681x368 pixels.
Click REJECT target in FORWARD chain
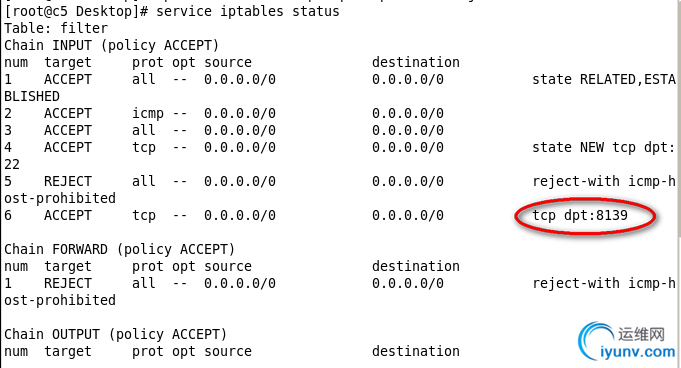[x=68, y=283]
